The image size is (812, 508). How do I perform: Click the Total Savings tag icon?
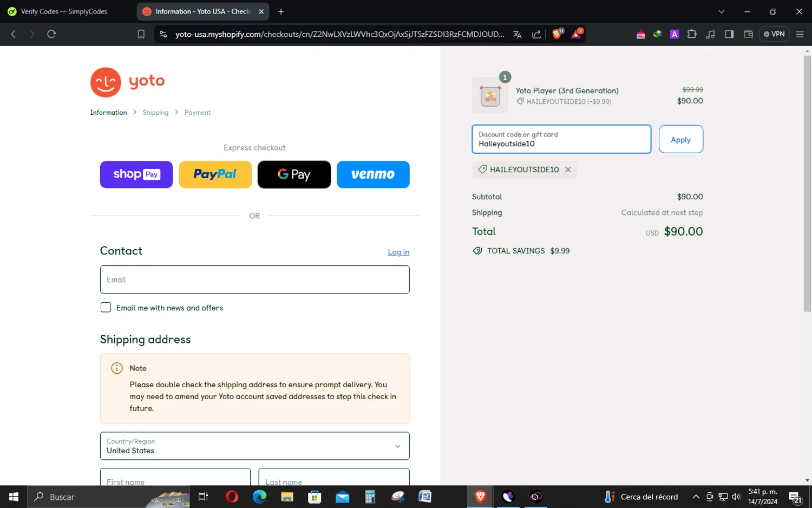coord(477,251)
